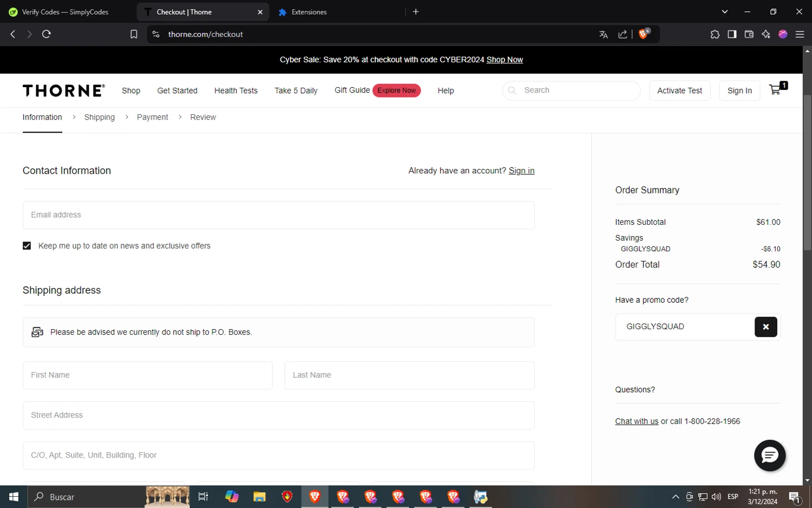
Task: Bookmark this page with the bookmark icon
Action: [x=134, y=34]
